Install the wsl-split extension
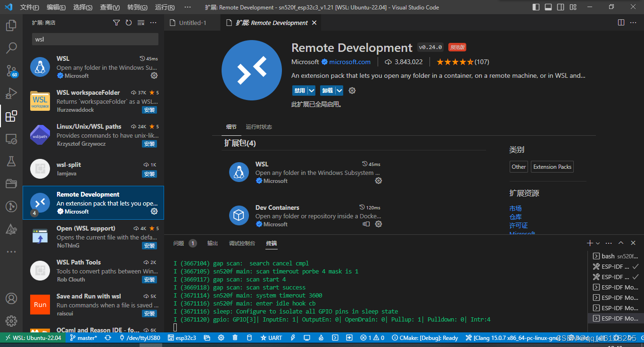Viewport: 644px width, 347px height. tap(149, 174)
